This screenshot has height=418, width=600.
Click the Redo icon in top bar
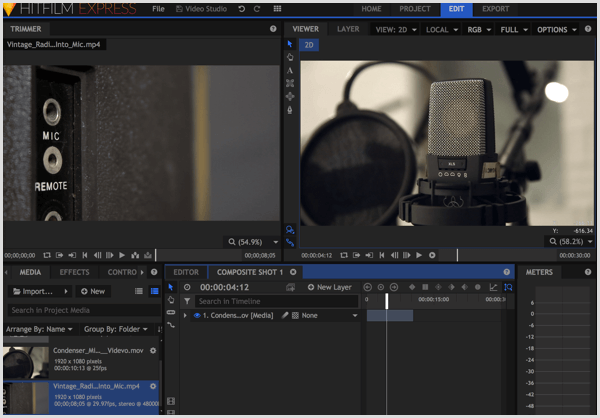click(x=256, y=9)
